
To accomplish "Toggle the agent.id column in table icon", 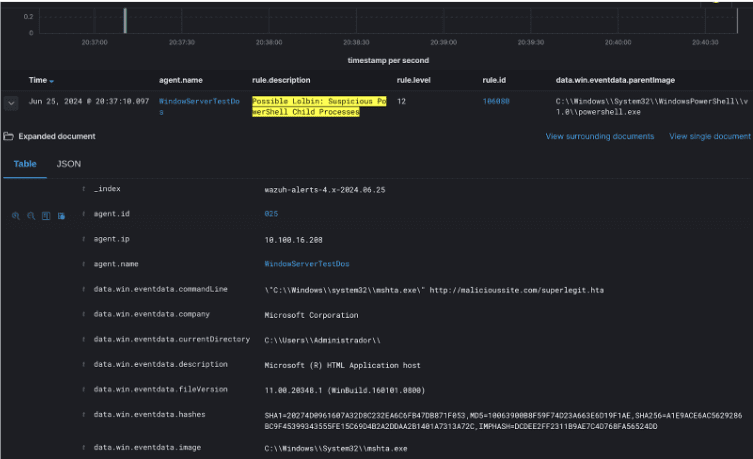I will coord(46,215).
